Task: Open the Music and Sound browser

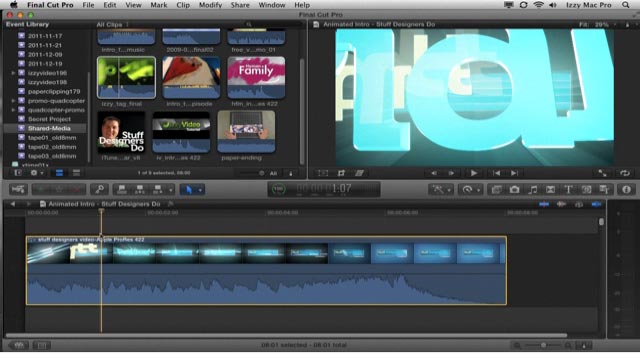Action: pos(533,189)
